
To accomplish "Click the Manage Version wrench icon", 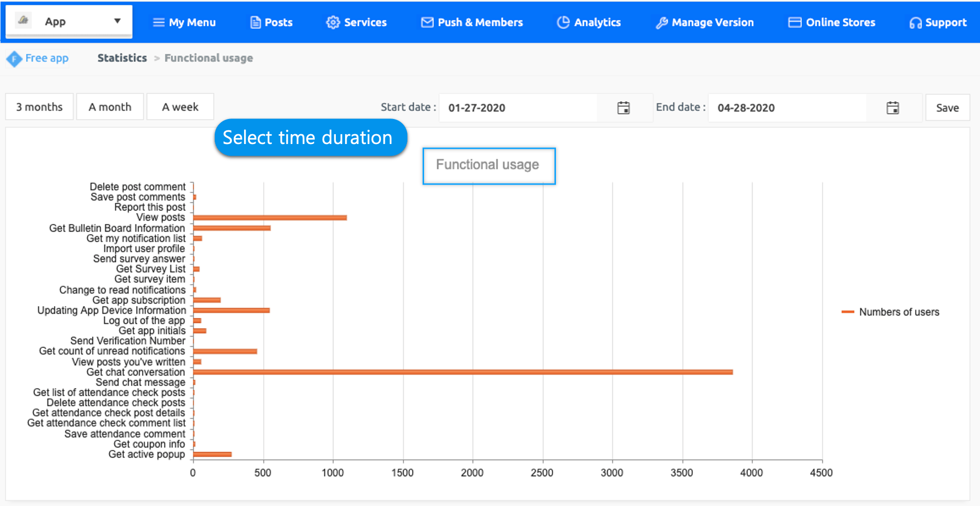I will [661, 23].
